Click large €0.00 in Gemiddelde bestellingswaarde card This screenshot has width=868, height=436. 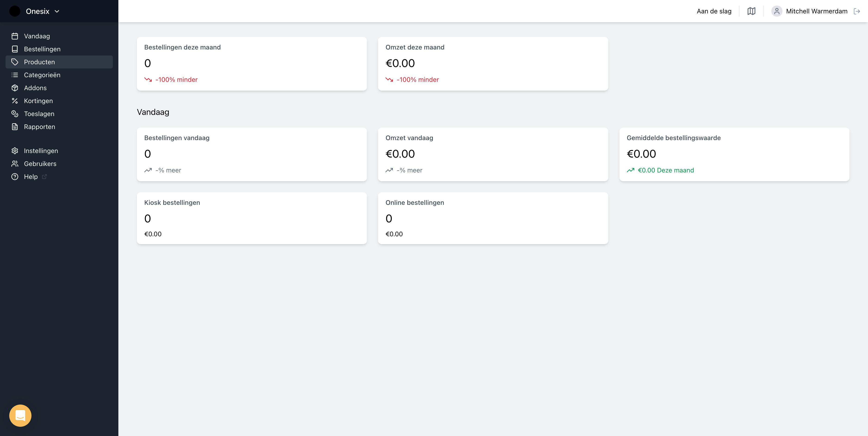pos(641,154)
